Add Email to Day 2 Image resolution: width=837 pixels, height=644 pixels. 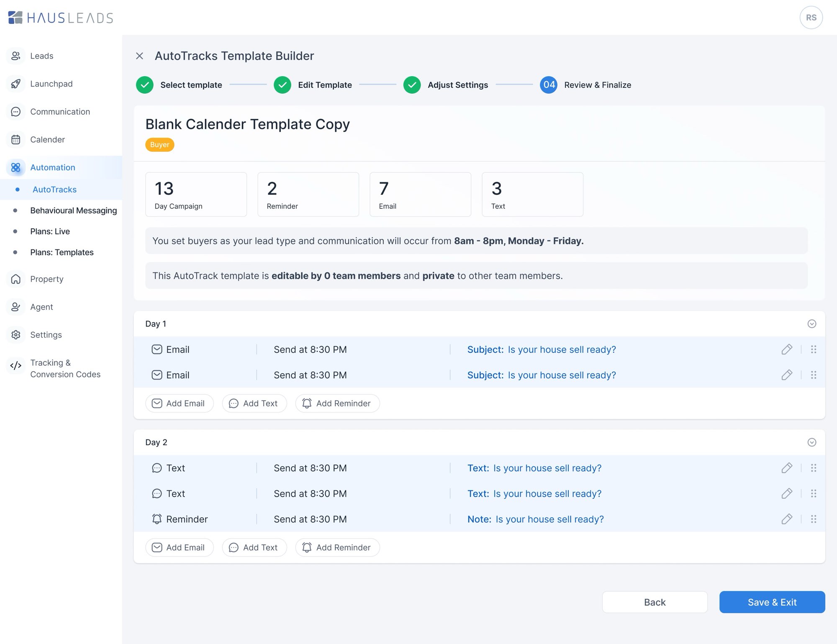tap(179, 547)
